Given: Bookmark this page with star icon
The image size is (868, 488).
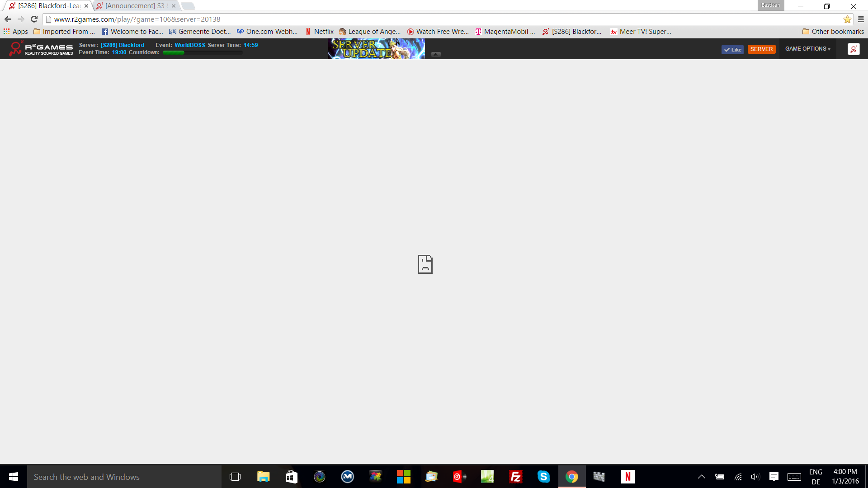Looking at the screenshot, I should pyautogui.click(x=847, y=19).
